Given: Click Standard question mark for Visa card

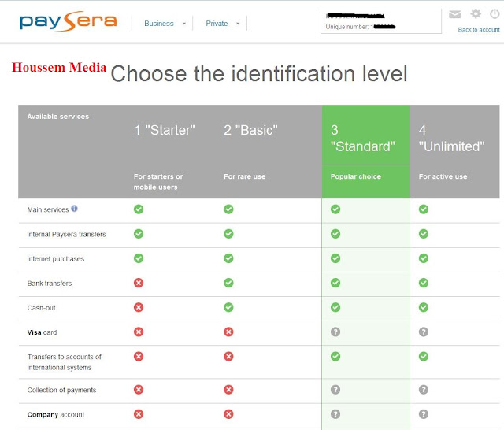Looking at the screenshot, I should pyautogui.click(x=335, y=332).
